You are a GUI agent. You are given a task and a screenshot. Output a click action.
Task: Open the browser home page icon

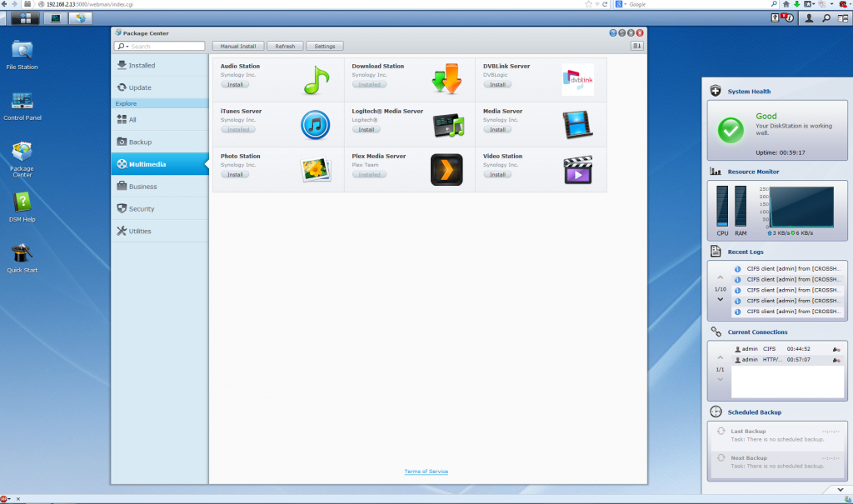786,4
